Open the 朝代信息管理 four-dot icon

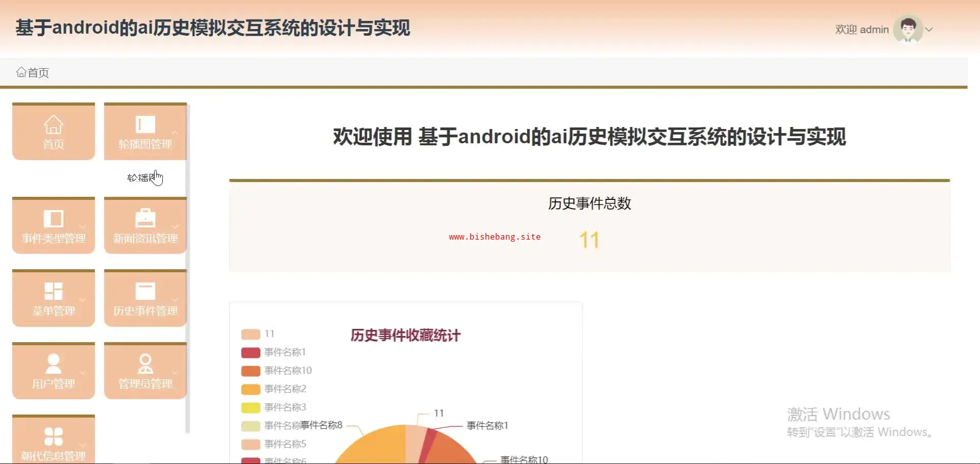(54, 436)
